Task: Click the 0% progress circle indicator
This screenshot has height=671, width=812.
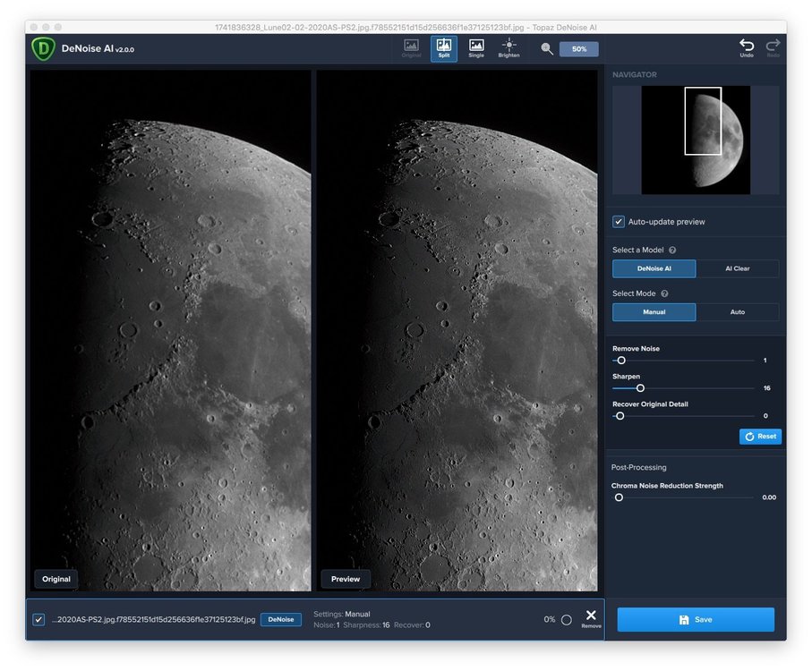Action: tap(567, 620)
